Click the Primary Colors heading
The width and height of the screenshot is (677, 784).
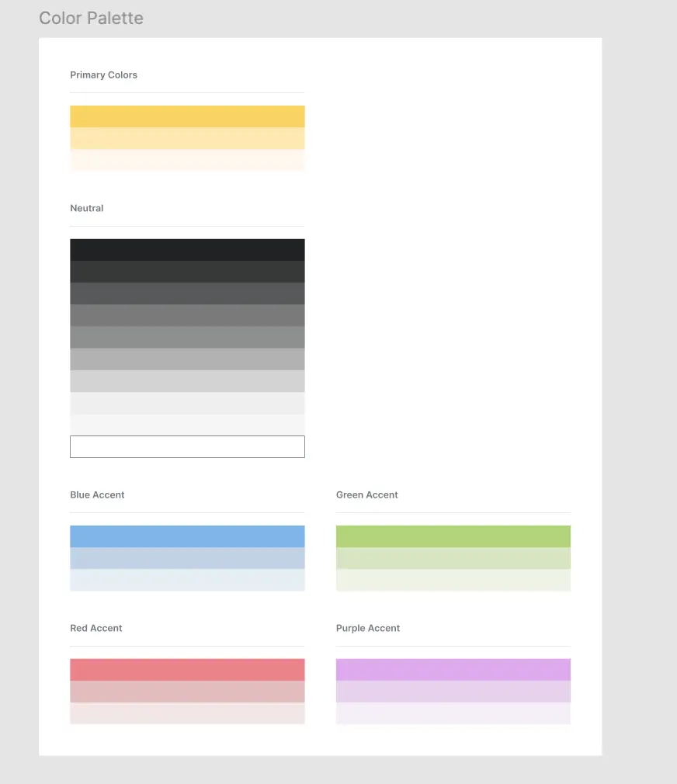tap(103, 75)
